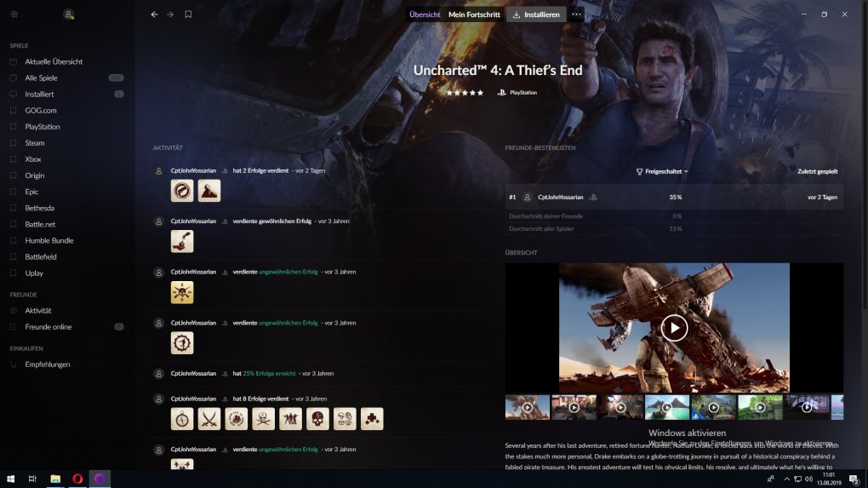Open the gewöhnlichen Erfolg achievement icon
Viewport: 868px width, 488px height.
[182, 242]
